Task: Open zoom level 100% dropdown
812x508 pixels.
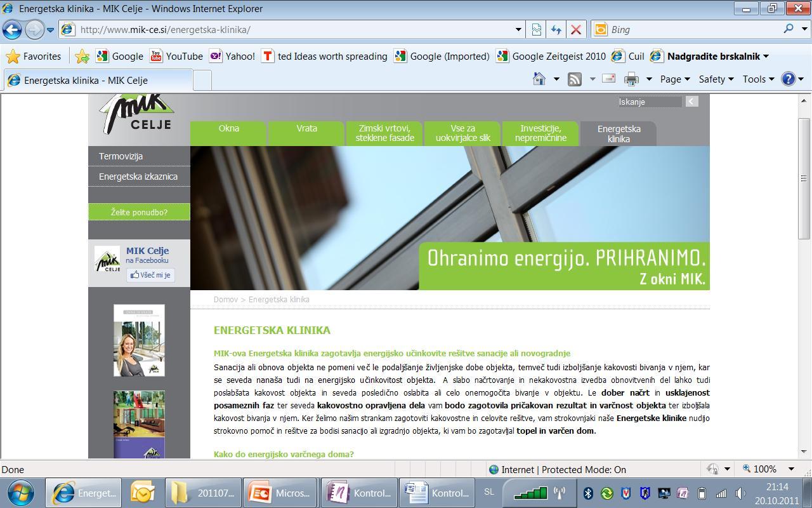Action: 791,469
